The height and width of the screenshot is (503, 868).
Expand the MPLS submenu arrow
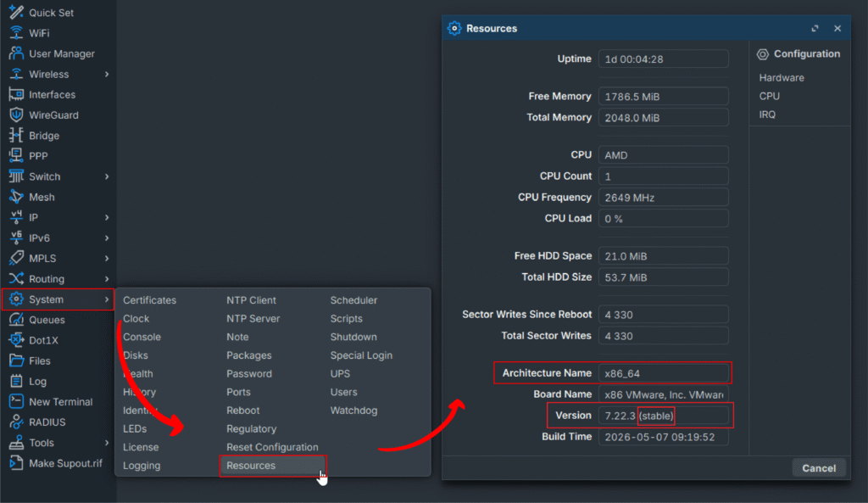click(107, 258)
